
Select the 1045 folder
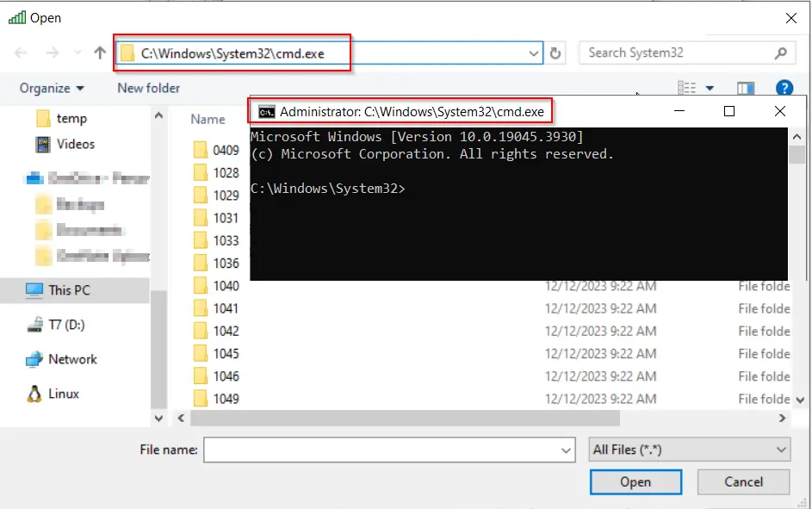coord(226,354)
